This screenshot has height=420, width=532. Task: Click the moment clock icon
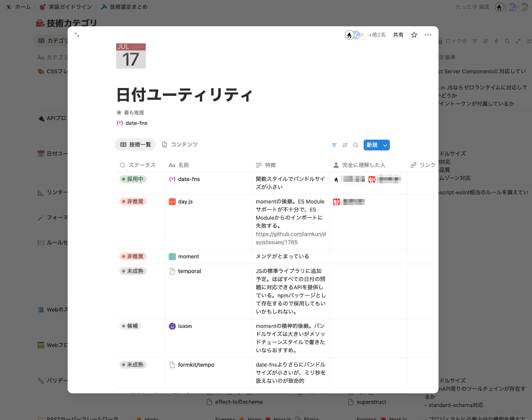[x=172, y=256]
